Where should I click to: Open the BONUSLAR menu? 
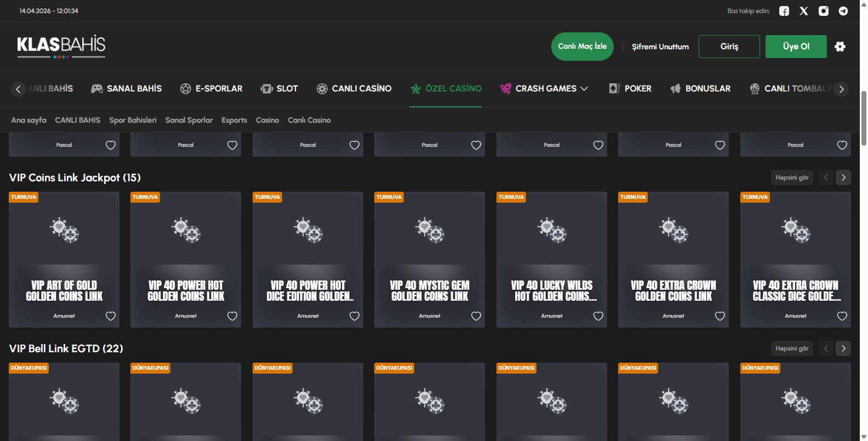(700, 89)
